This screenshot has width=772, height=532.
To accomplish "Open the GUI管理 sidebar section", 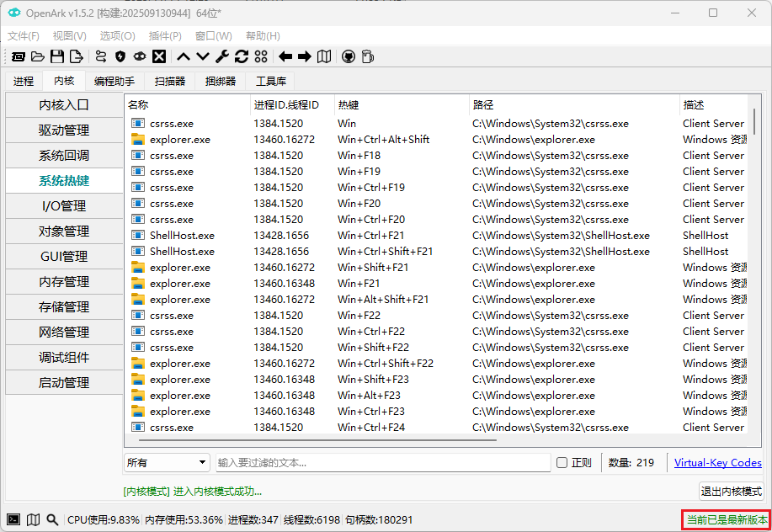I will [64, 257].
